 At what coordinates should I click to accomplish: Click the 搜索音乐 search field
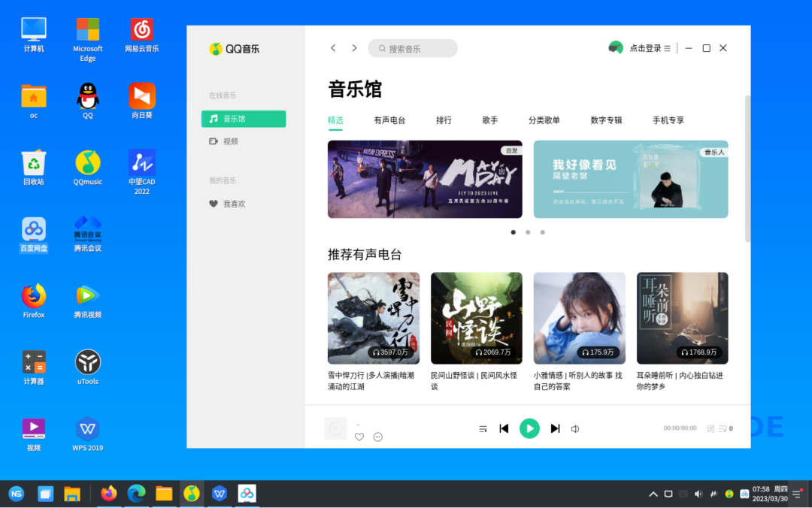(413, 49)
